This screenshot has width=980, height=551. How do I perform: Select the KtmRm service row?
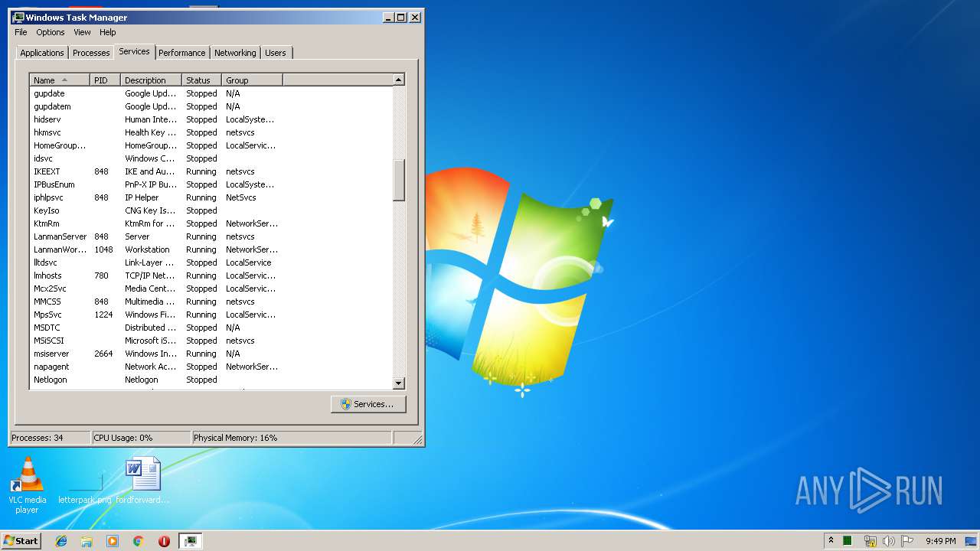coord(211,223)
